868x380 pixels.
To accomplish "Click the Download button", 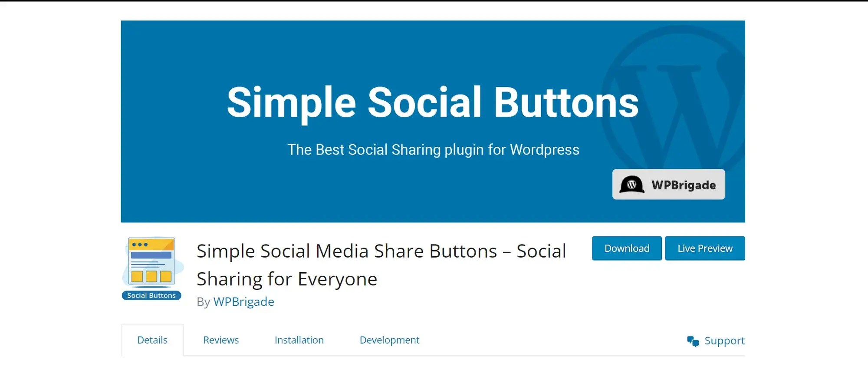I will 627,248.
